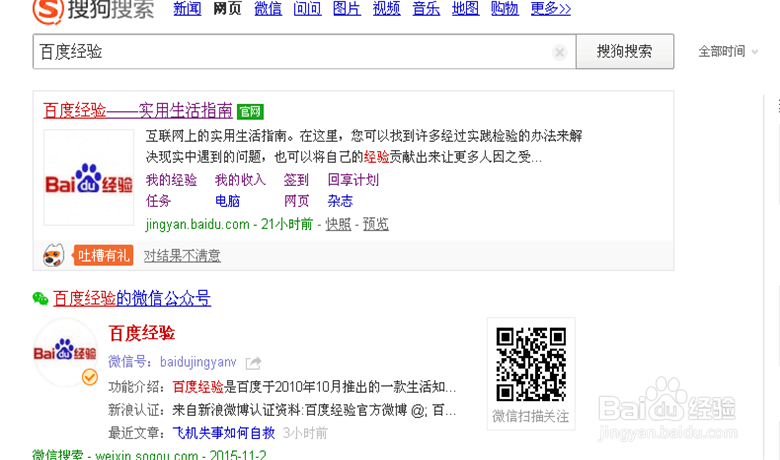Image resolution: width=780 pixels, height=460 pixels.
Task: Open the article 飞机失事如何自救
Action: 224,433
